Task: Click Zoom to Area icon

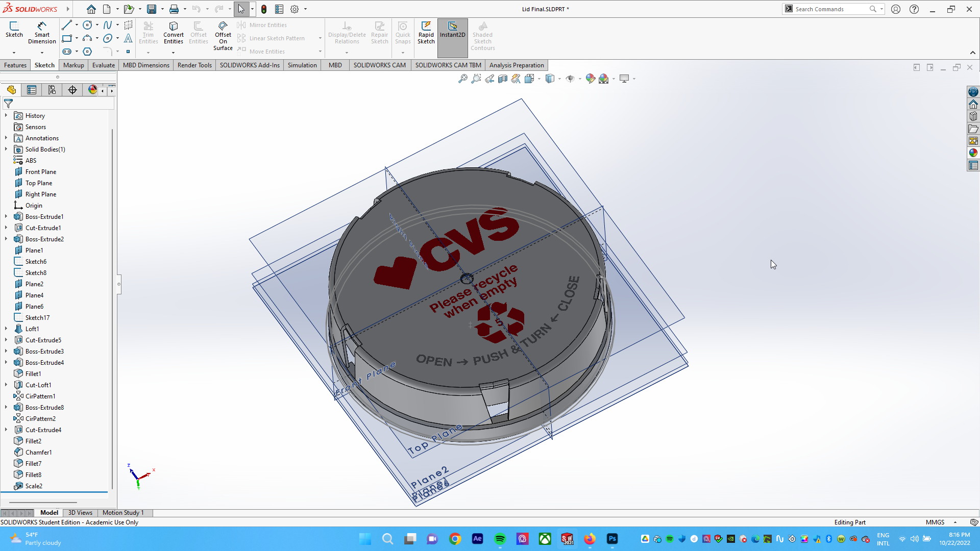Action: coord(476,79)
